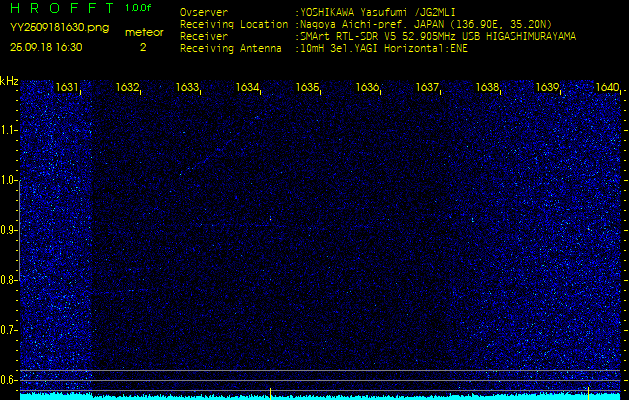The height and width of the screenshot is (400, 629).
Task: Click the filename YY2509181630.png
Action: pyautogui.click(x=59, y=28)
